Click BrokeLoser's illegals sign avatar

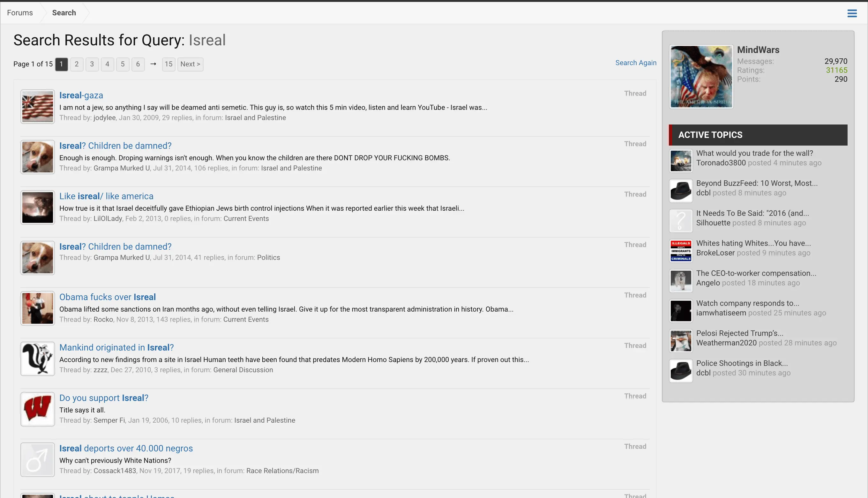(680, 251)
